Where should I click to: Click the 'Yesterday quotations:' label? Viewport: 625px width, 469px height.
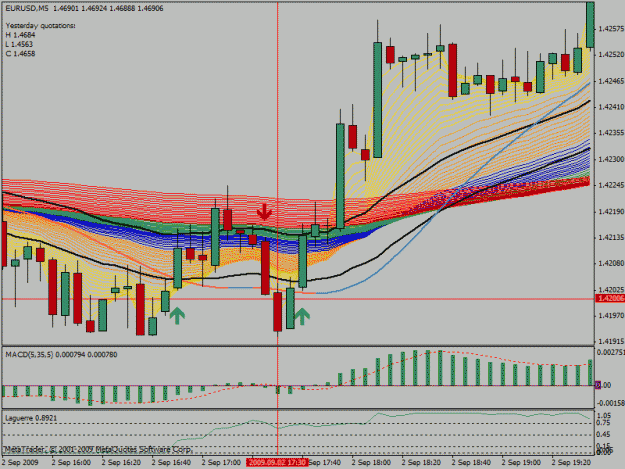pos(40,26)
